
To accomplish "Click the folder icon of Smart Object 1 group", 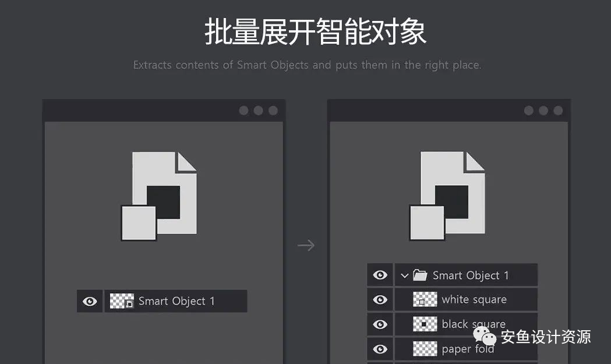I will pos(419,275).
